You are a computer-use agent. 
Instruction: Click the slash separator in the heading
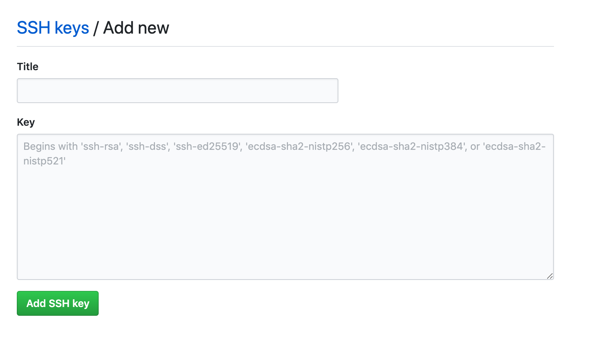pos(96,28)
